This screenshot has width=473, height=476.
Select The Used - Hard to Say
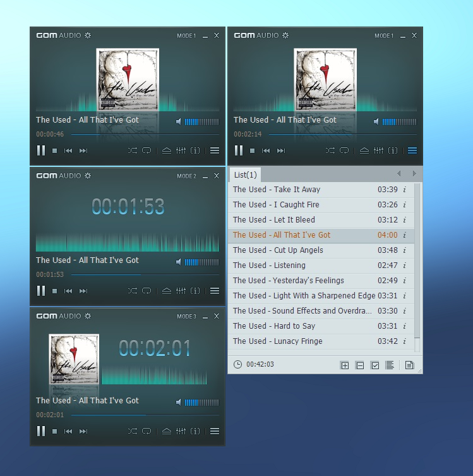tap(321, 326)
